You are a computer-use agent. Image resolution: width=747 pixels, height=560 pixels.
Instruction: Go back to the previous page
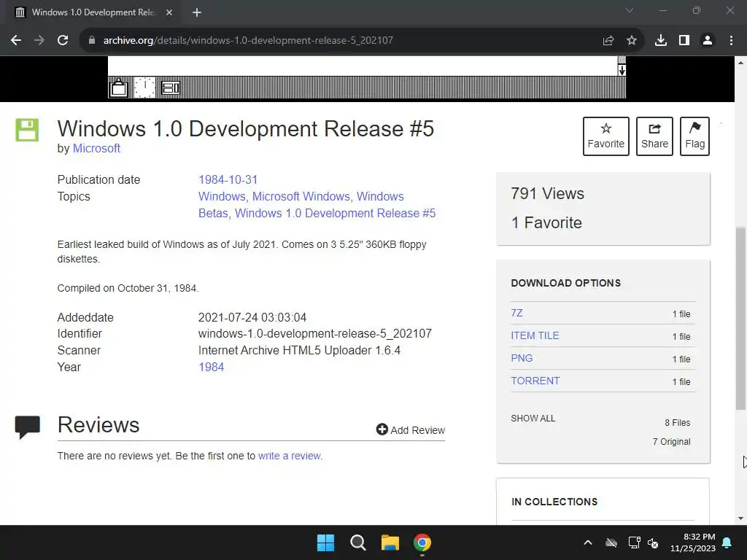pyautogui.click(x=16, y=41)
